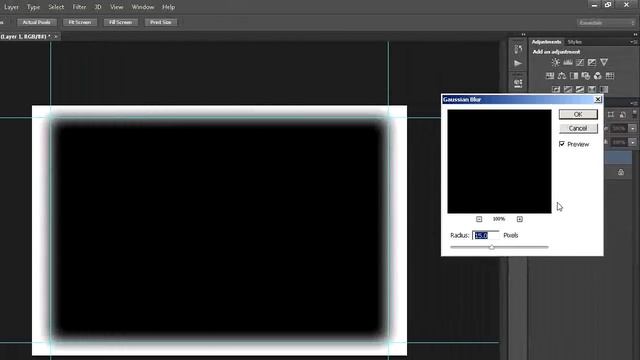
Task: Add a Brightness/Contrast adjustment
Action: (556, 62)
